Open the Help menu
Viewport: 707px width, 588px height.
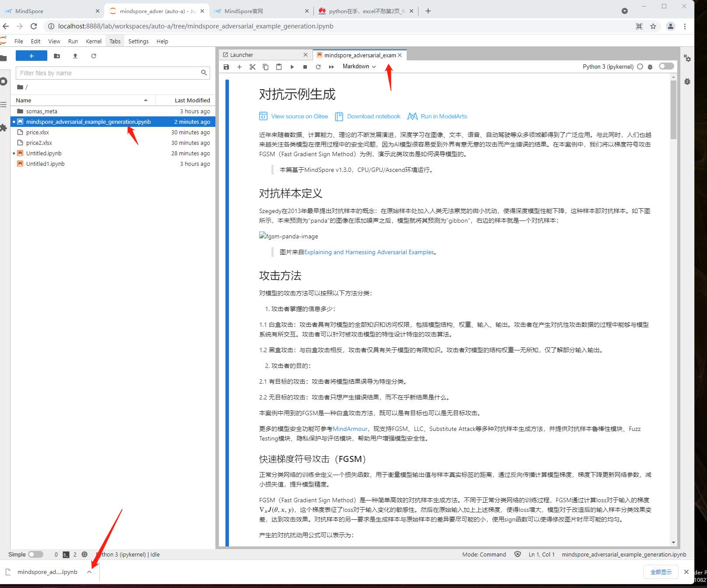pyautogui.click(x=162, y=41)
